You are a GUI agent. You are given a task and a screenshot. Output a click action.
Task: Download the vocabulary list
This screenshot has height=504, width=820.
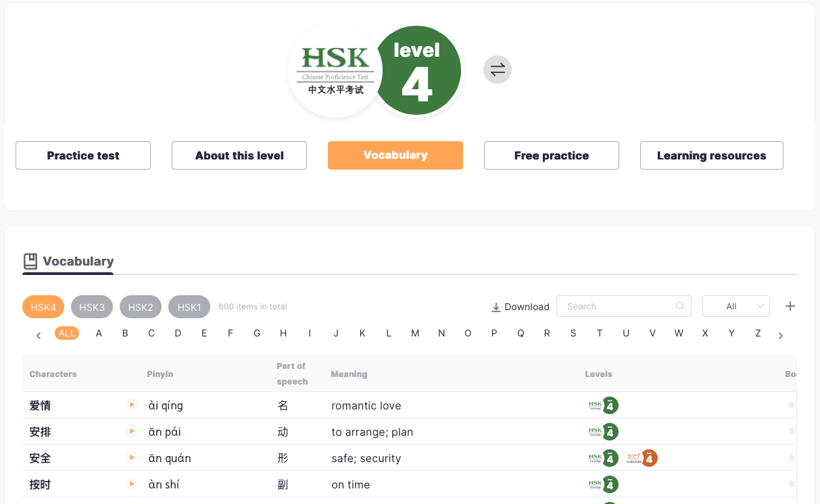pyautogui.click(x=521, y=307)
